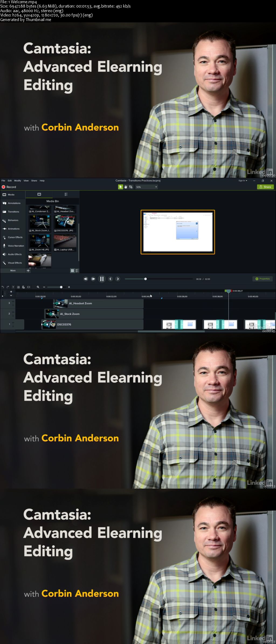This screenshot has height=644, width=276.
Task: Open the View menu
Action: click(x=26, y=181)
